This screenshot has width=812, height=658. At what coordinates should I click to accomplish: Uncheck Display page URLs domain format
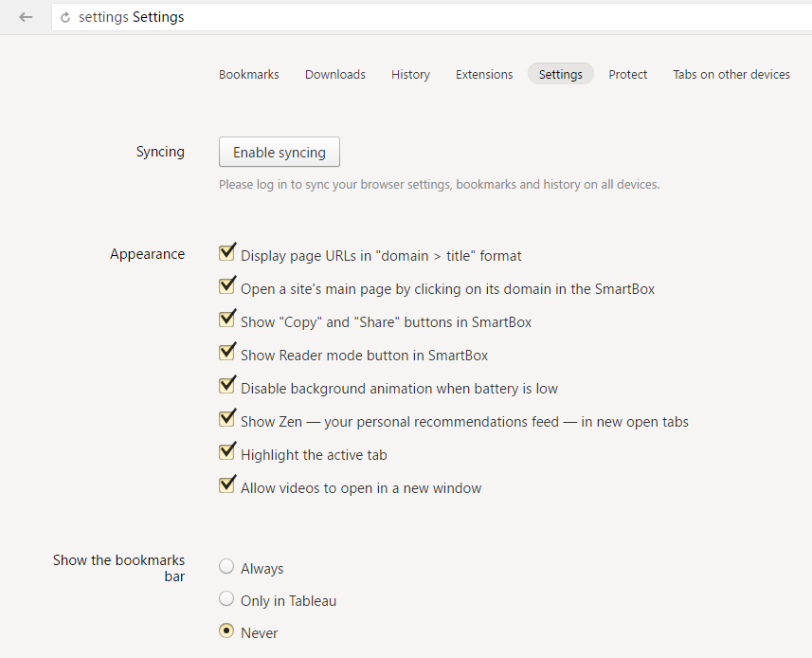point(226,253)
